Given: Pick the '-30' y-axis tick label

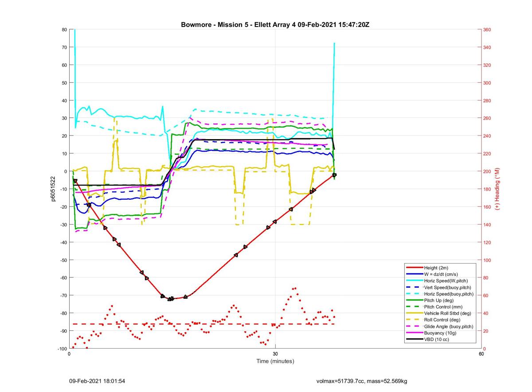Looking at the screenshot, I should [63, 225].
